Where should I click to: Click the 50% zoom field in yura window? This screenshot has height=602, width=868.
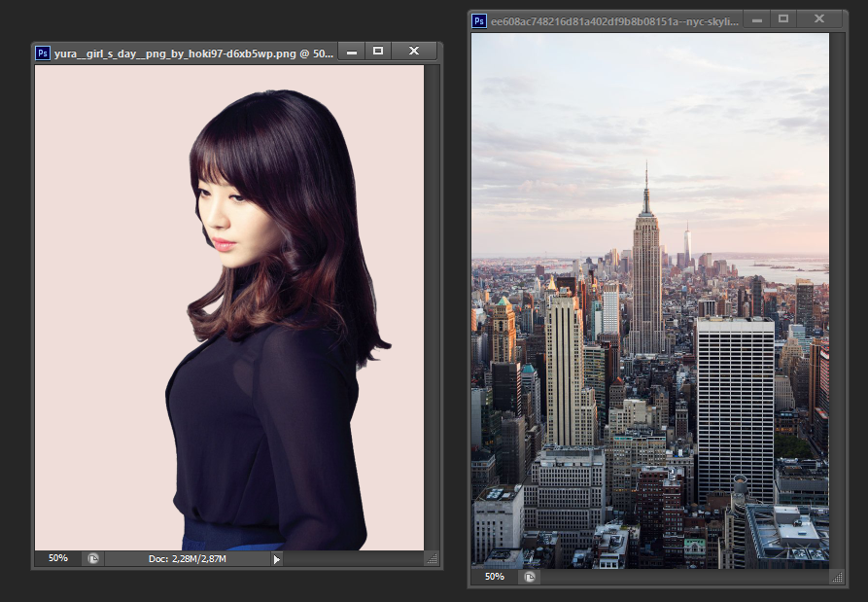tap(58, 559)
